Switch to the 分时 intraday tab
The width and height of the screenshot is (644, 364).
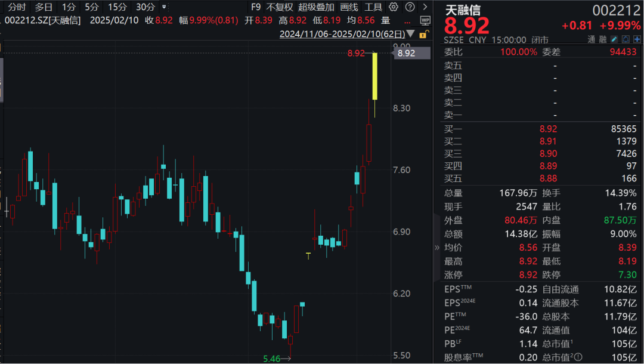tap(17, 7)
